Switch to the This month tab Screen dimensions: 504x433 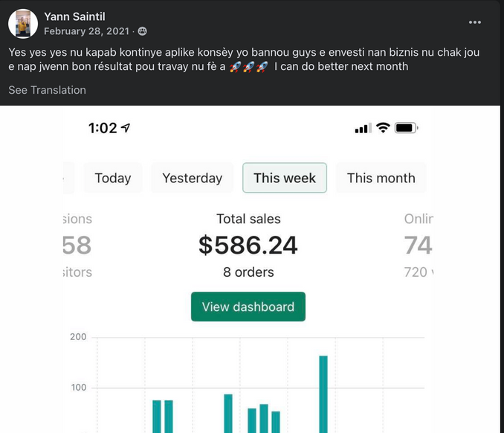pos(381,178)
